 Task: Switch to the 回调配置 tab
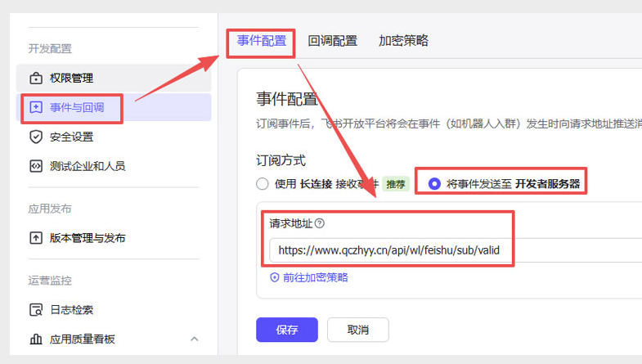[333, 41]
